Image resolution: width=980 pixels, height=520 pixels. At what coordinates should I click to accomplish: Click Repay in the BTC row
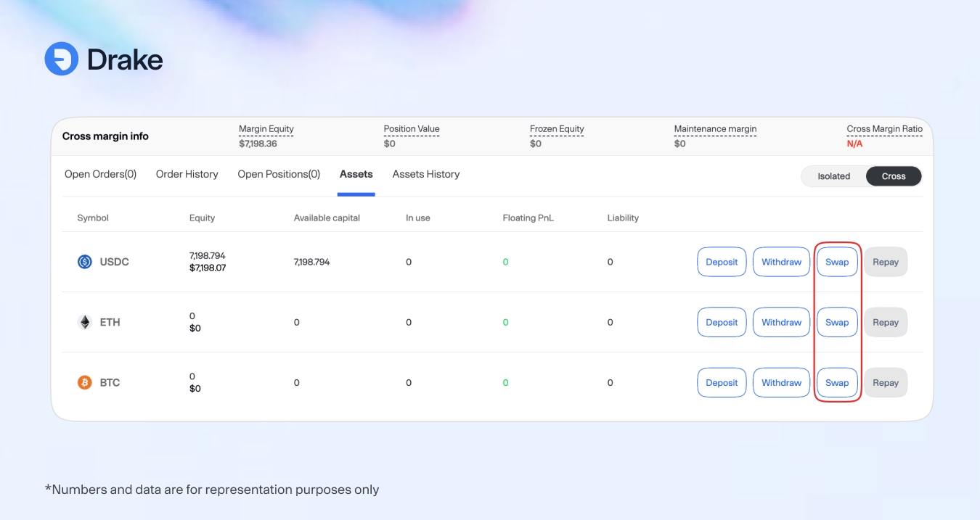coord(885,383)
